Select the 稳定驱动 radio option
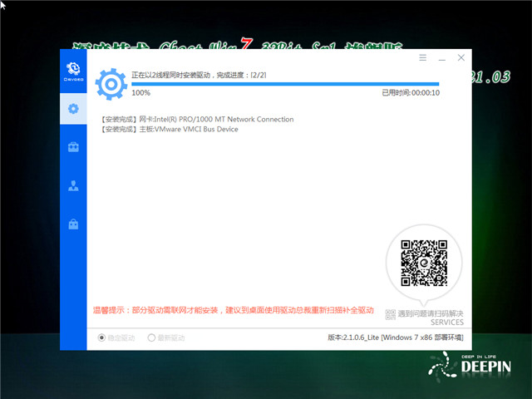This screenshot has width=532, height=399. click(116, 337)
